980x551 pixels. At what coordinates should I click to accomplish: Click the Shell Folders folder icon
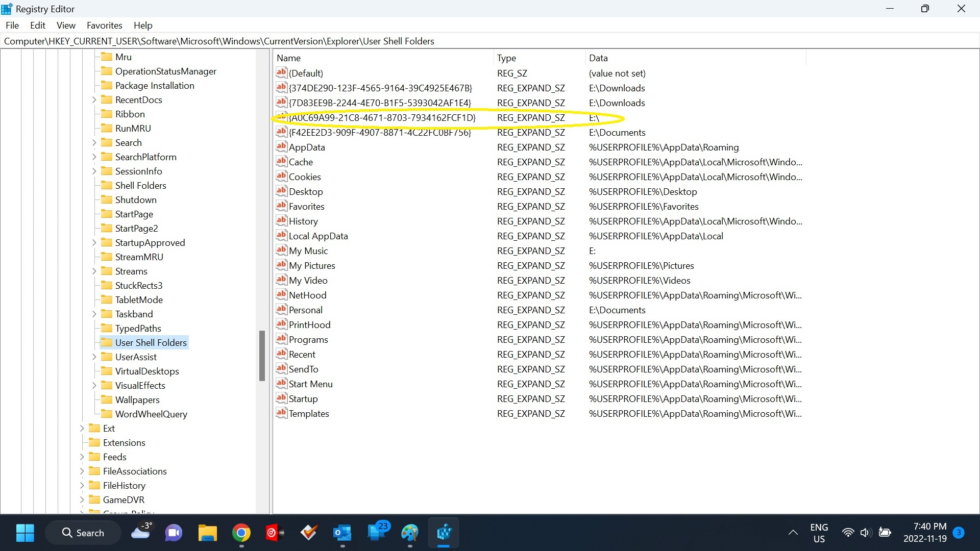[x=107, y=185]
